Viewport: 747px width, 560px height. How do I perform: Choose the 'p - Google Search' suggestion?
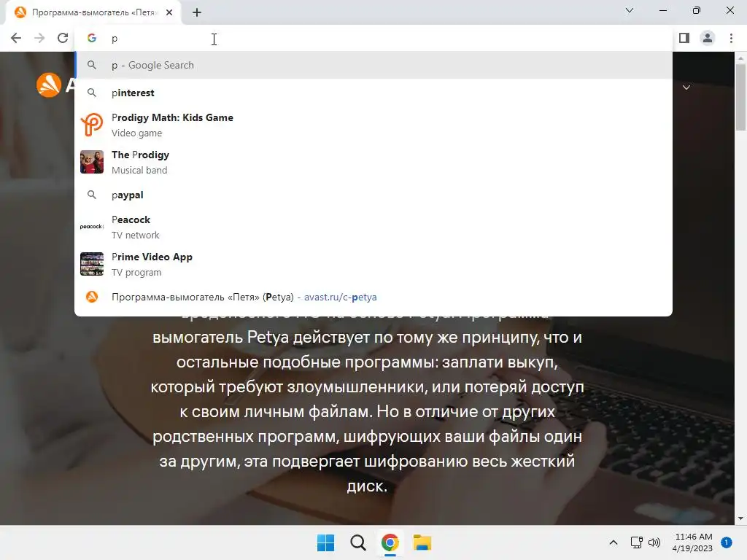[x=373, y=65]
